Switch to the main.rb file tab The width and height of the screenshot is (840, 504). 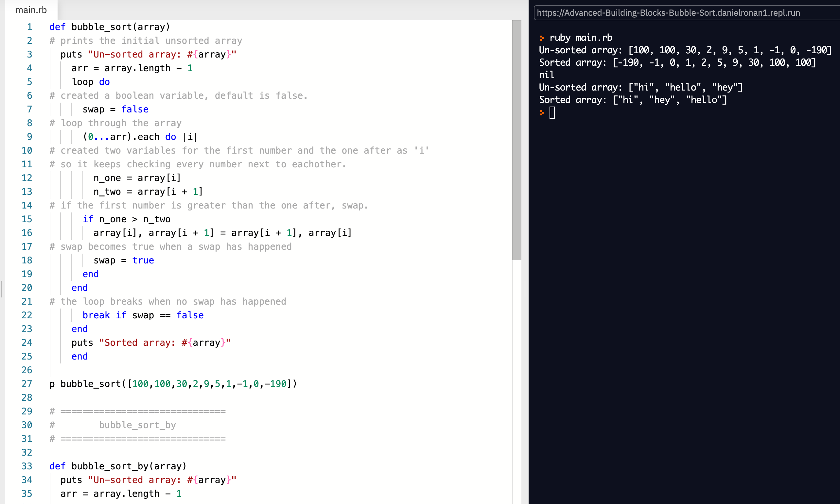click(x=31, y=10)
